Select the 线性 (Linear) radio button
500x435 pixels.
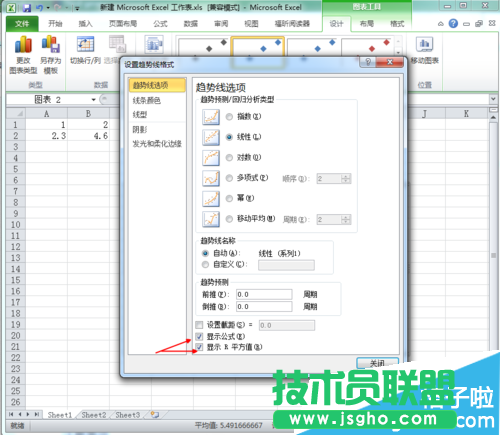229,137
